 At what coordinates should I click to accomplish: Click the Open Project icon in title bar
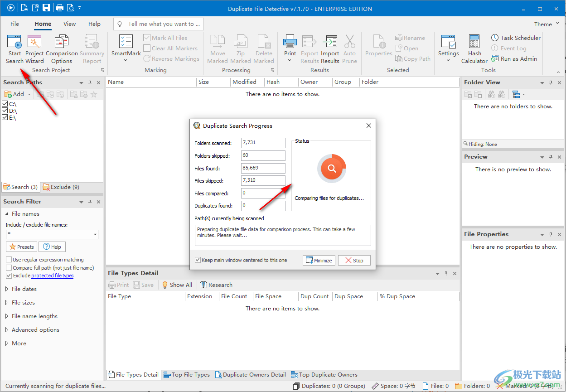(x=35, y=8)
